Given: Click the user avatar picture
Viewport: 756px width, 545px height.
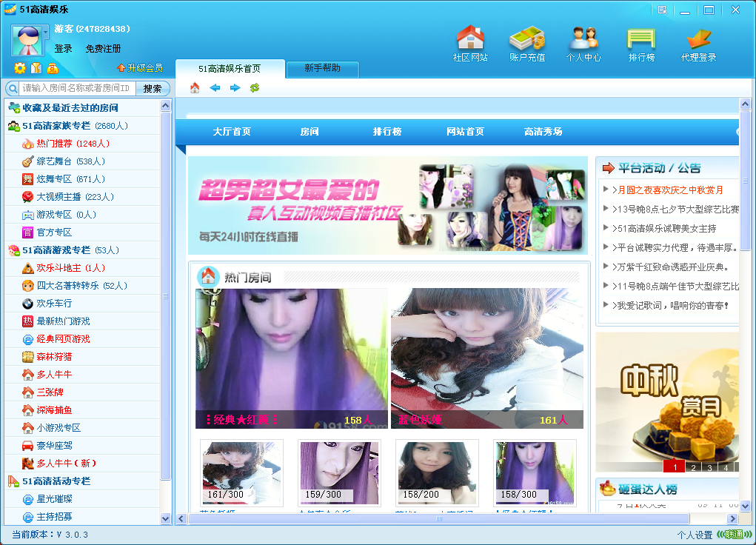Looking at the screenshot, I should [x=27, y=41].
